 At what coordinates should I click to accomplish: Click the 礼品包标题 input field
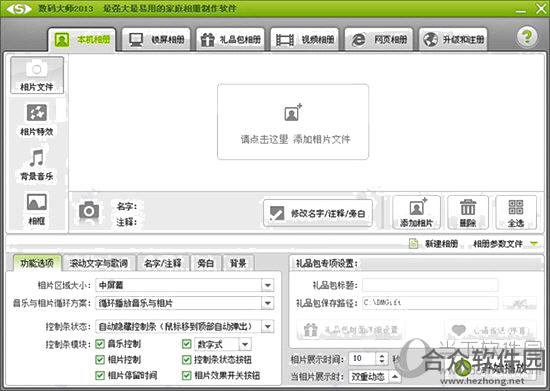point(430,285)
